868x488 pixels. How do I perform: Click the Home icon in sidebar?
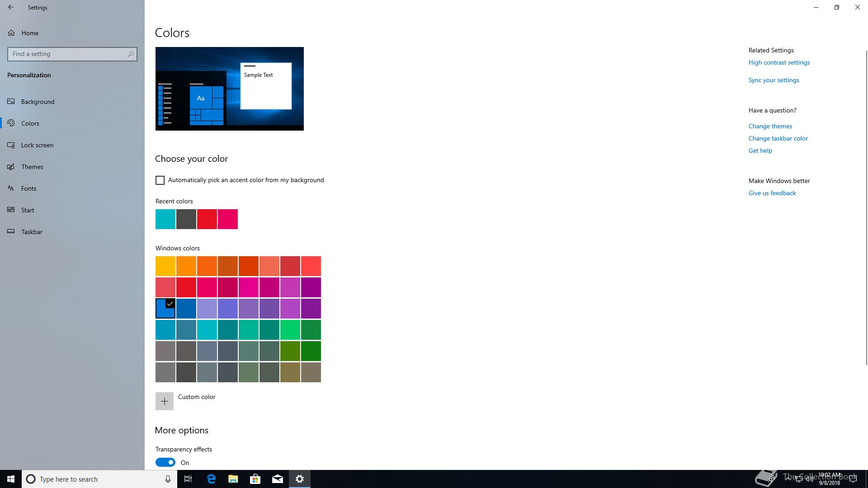point(11,33)
